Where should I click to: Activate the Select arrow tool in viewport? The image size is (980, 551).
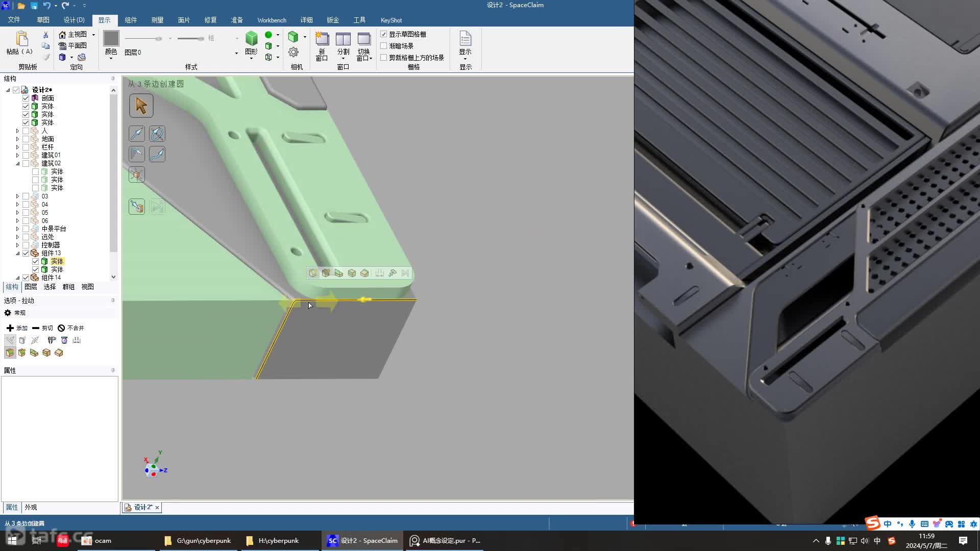pos(141,106)
